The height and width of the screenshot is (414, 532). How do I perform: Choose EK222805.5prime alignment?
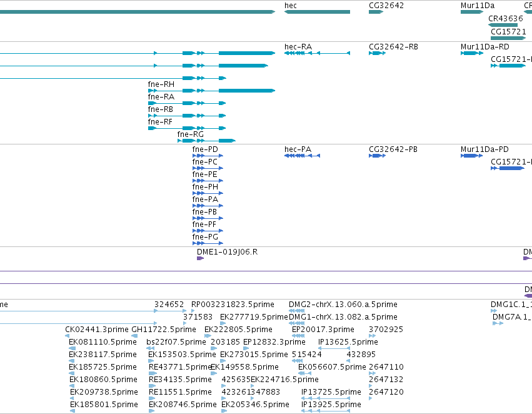click(208, 336)
